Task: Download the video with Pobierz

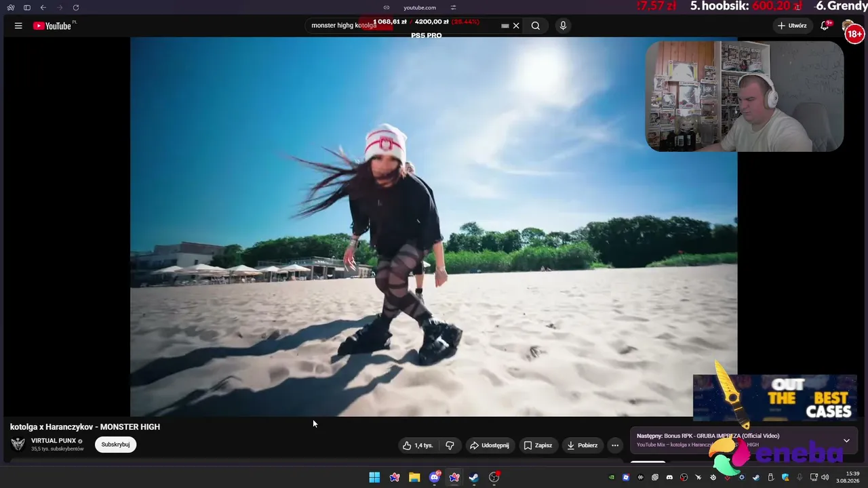Action: pos(583,445)
